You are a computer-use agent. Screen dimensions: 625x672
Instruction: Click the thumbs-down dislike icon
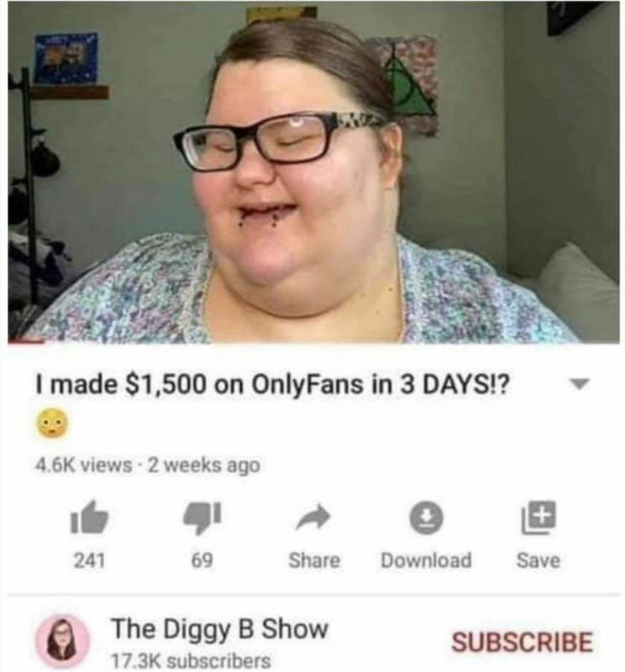(x=202, y=517)
